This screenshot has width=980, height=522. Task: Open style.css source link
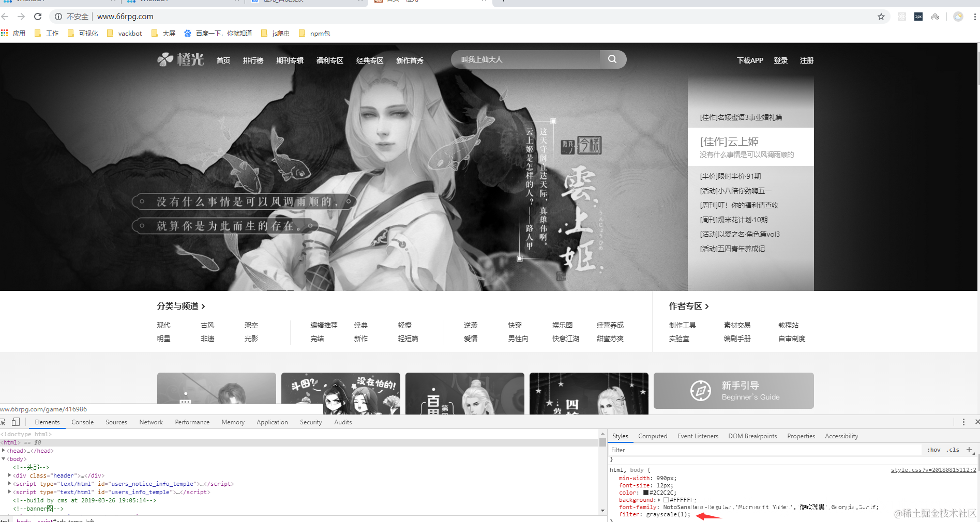[x=933, y=470]
